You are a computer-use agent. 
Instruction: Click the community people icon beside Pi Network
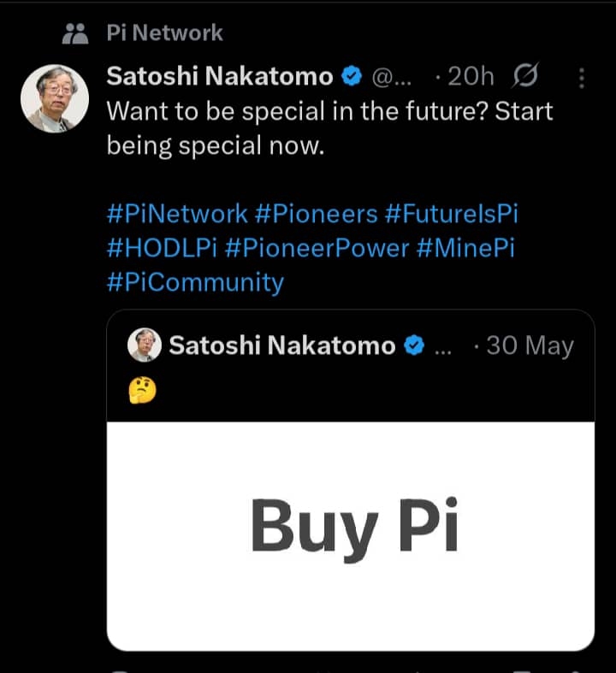pos(76,33)
